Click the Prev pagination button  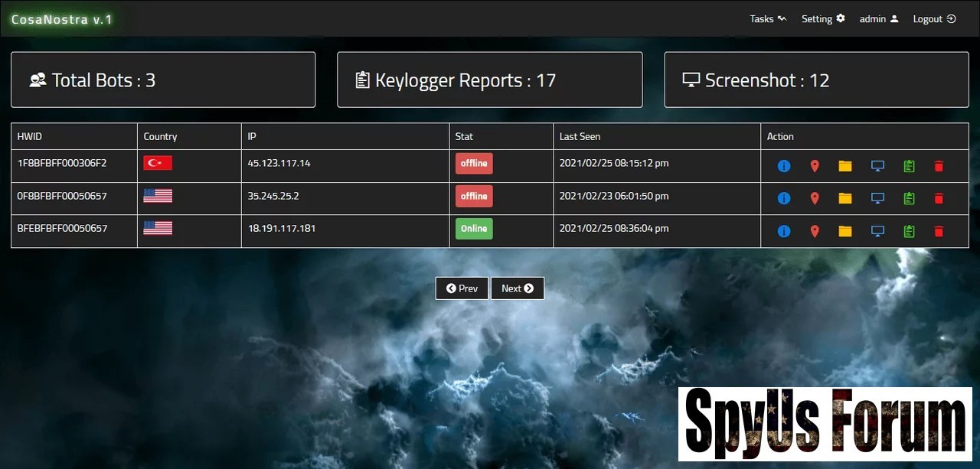click(462, 288)
